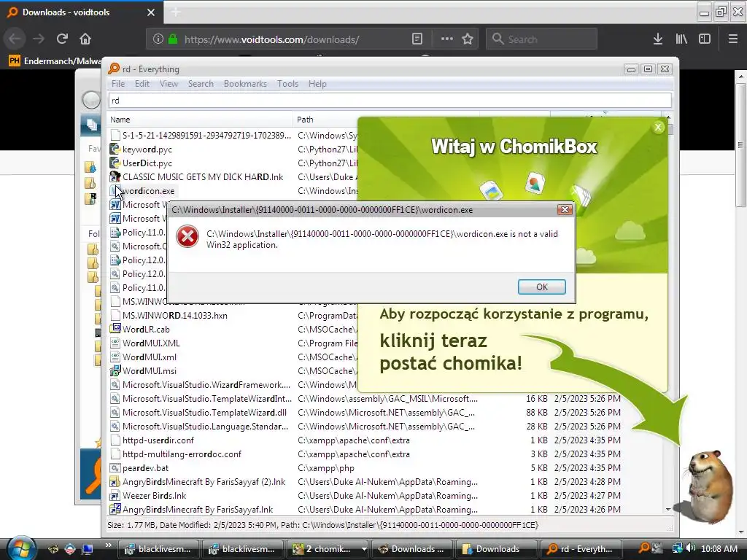Open the Bookmarks menu in Everything
747x560 pixels.
tap(245, 84)
